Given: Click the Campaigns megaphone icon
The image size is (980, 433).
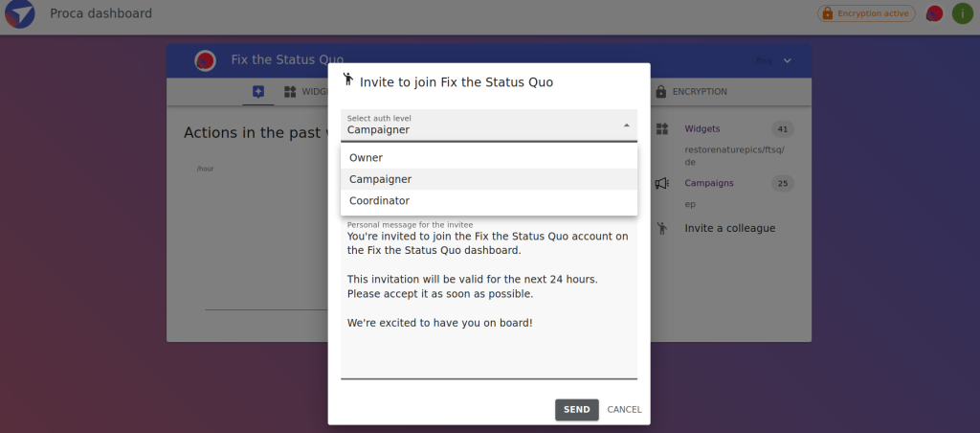Looking at the screenshot, I should point(662,183).
